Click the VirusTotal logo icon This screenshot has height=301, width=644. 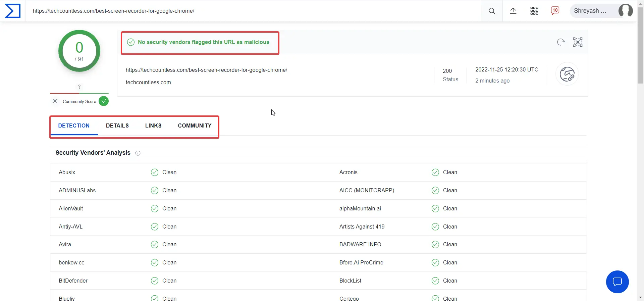point(12,11)
